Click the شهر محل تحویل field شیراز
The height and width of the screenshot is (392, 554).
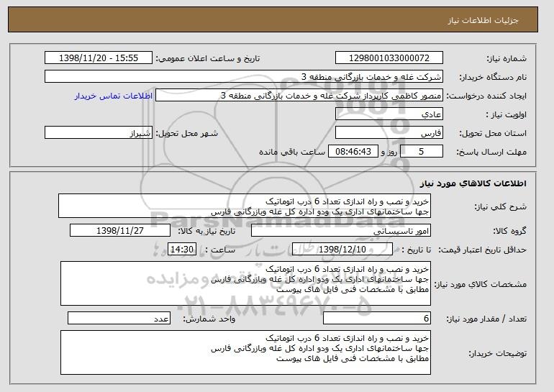pos(99,133)
